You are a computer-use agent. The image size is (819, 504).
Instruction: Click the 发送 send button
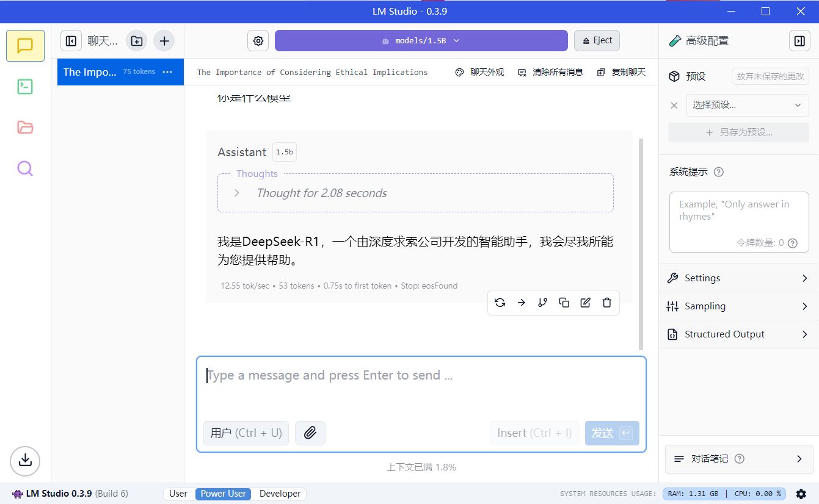(x=612, y=433)
